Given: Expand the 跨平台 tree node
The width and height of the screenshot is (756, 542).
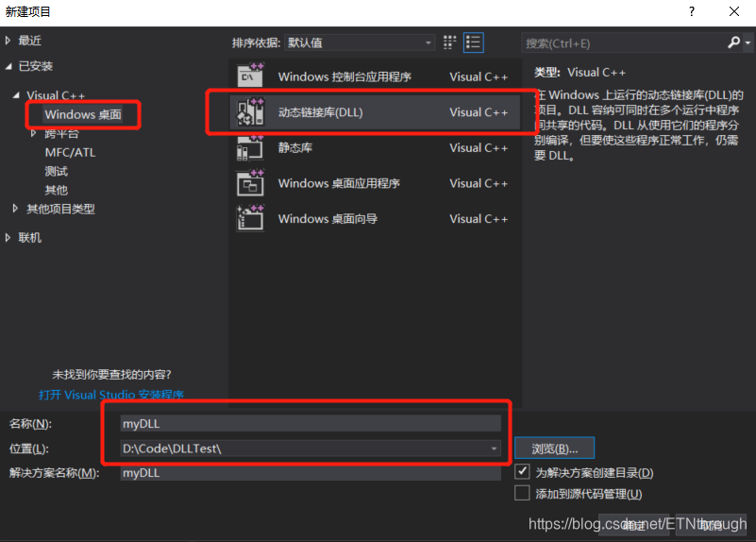Looking at the screenshot, I should pos(33,133).
